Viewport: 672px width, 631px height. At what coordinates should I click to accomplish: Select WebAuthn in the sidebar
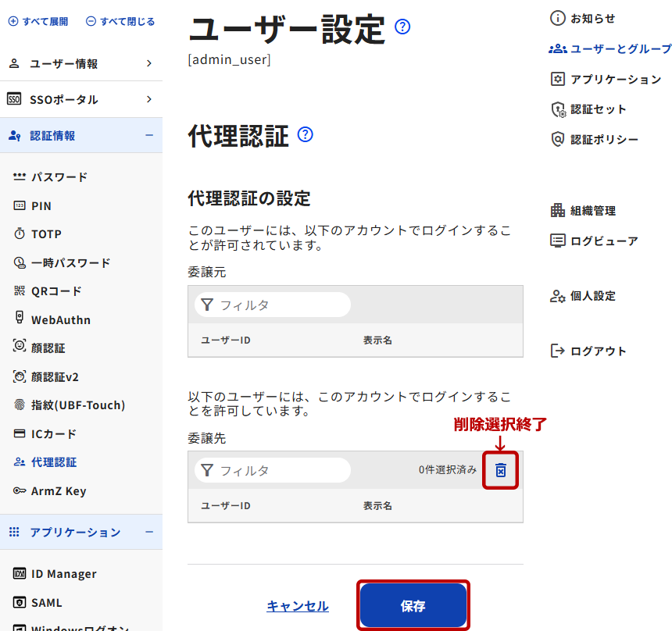[x=60, y=319]
